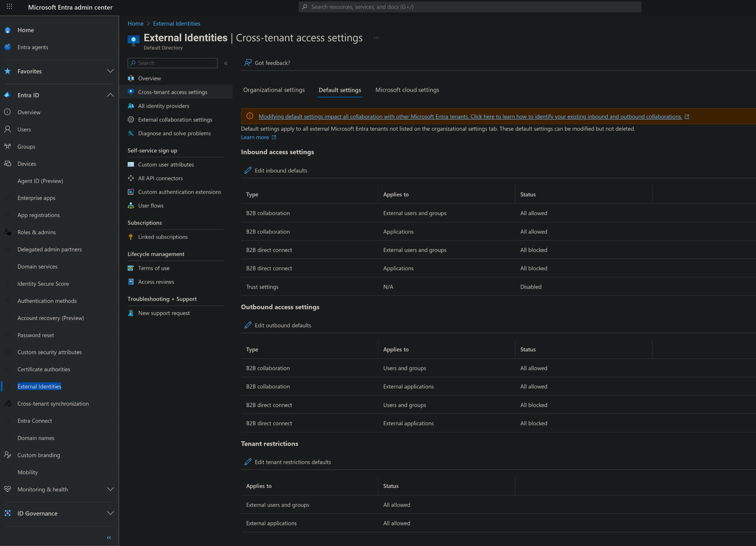The width and height of the screenshot is (756, 546).
Task: Click the Favorites star icon
Action: pyautogui.click(x=8, y=71)
